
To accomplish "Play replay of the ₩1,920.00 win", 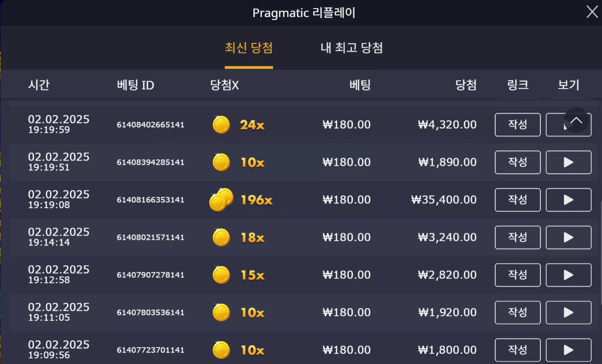I will click(568, 313).
